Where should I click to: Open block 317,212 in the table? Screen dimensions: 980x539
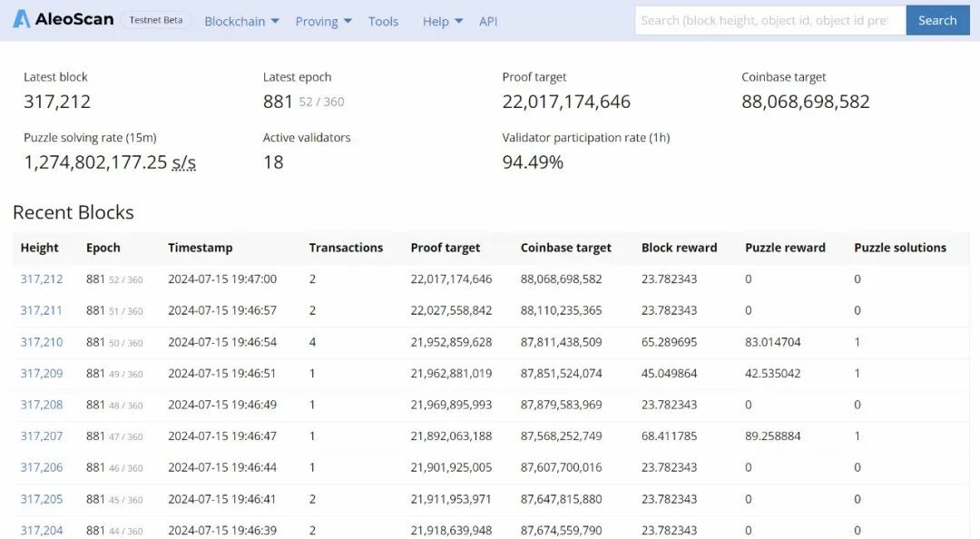(x=41, y=279)
